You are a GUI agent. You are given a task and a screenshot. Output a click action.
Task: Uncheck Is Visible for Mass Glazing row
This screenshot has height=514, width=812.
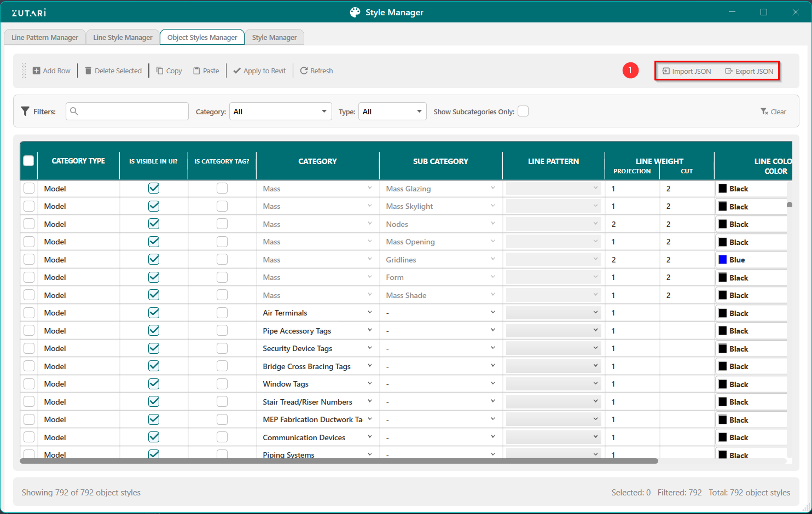[154, 188]
